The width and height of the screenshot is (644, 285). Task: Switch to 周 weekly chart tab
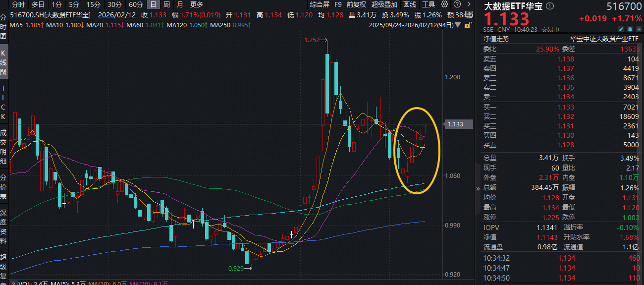coord(167,4)
